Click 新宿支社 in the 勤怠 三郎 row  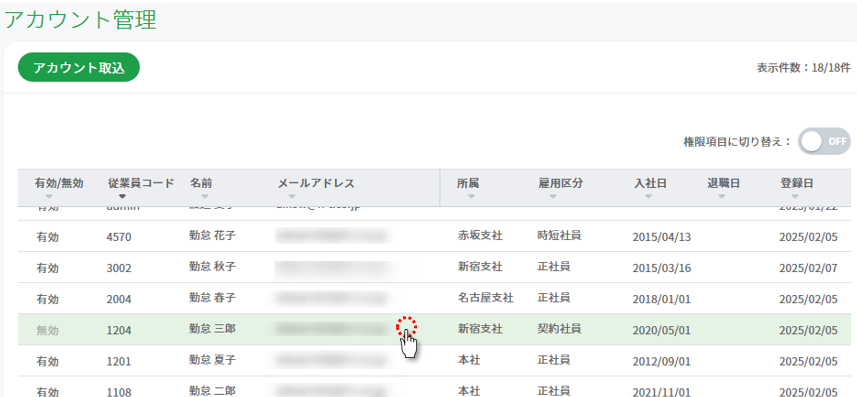(x=480, y=329)
